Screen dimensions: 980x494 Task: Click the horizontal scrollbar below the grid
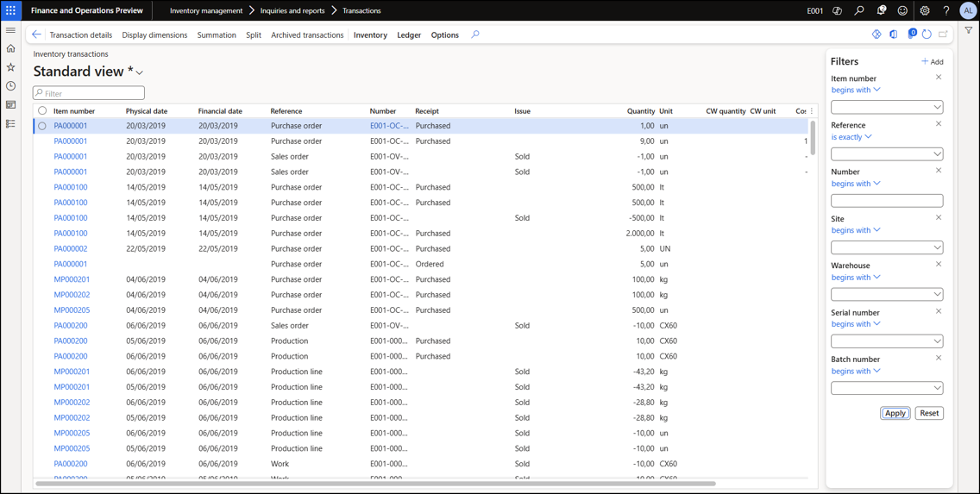point(375,484)
